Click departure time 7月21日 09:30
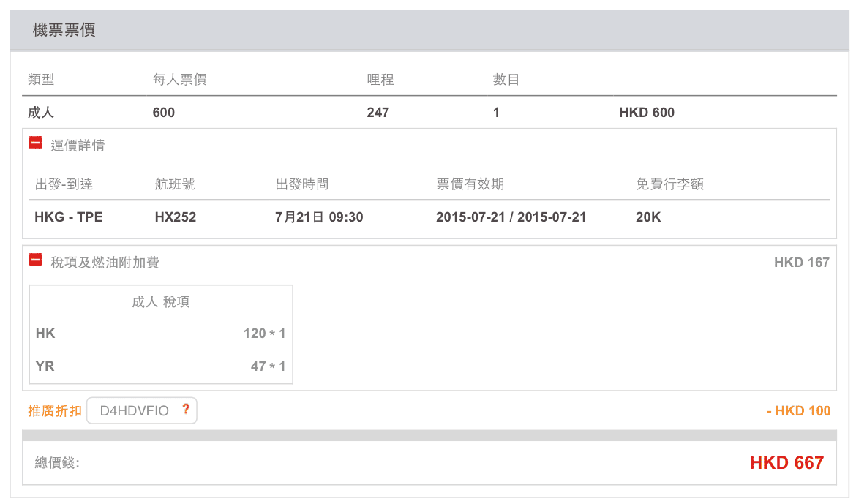The width and height of the screenshot is (856, 504). pos(319,217)
